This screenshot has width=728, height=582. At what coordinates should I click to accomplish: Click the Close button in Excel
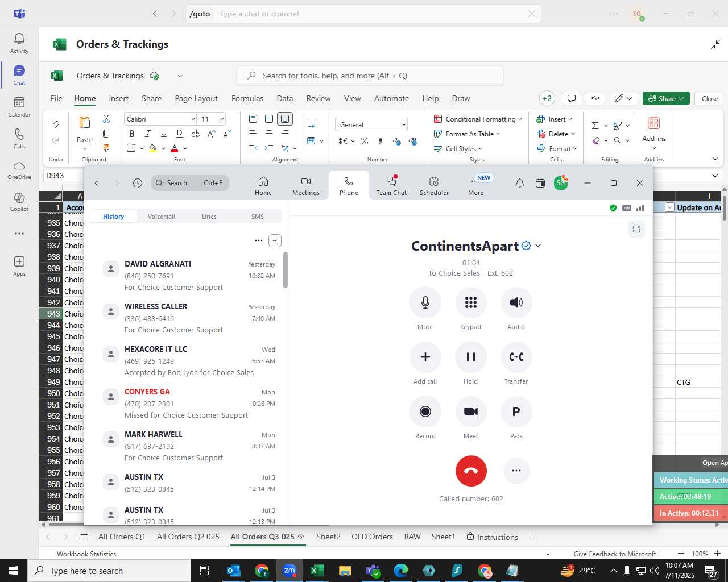(710, 98)
